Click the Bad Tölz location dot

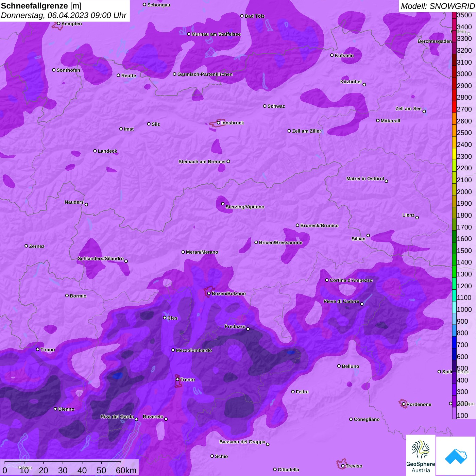coord(242,16)
